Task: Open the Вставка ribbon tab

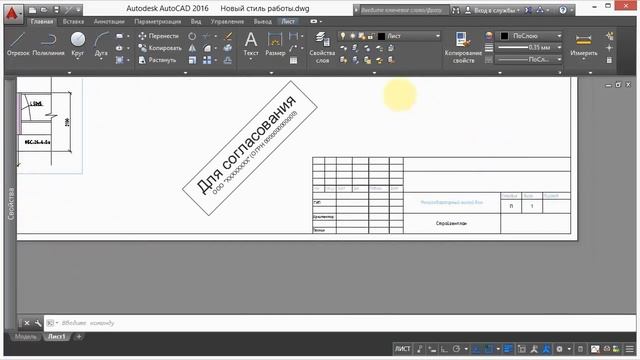Action: coord(73,22)
